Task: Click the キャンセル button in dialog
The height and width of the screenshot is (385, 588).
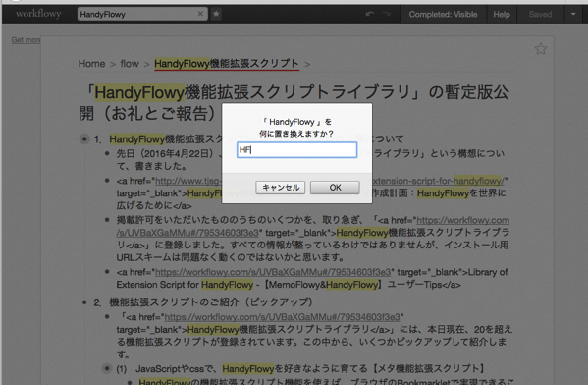Action: [x=281, y=188]
